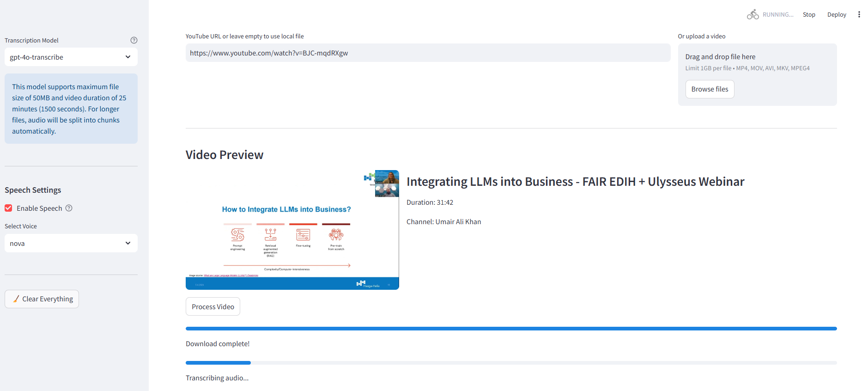This screenshot has height=391, width=868.
Task: Open the three-dot app menu
Action: (859, 14)
